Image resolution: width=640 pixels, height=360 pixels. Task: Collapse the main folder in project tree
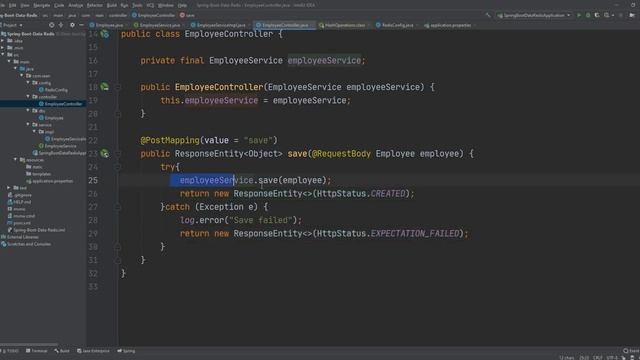pos(9,61)
